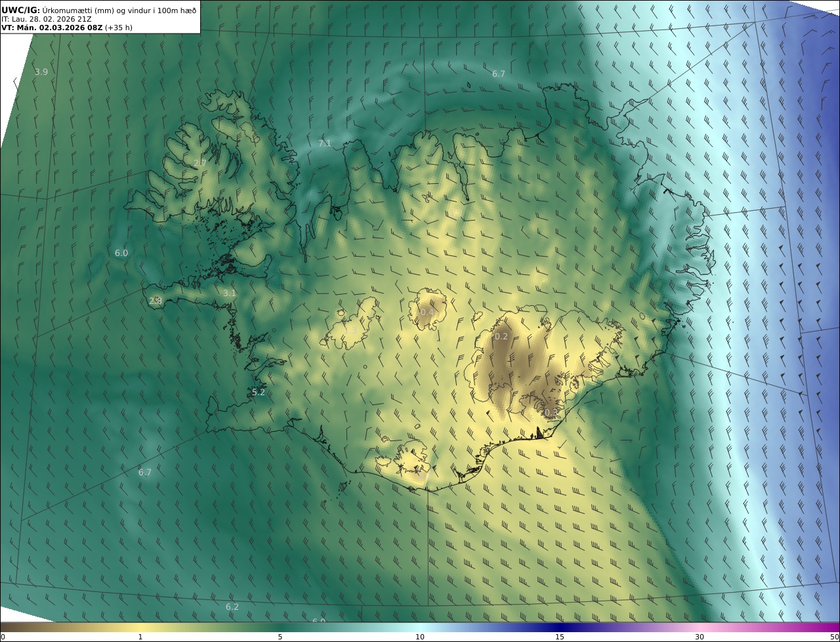Pick the dark navy colorbar segment above 15

560,627
